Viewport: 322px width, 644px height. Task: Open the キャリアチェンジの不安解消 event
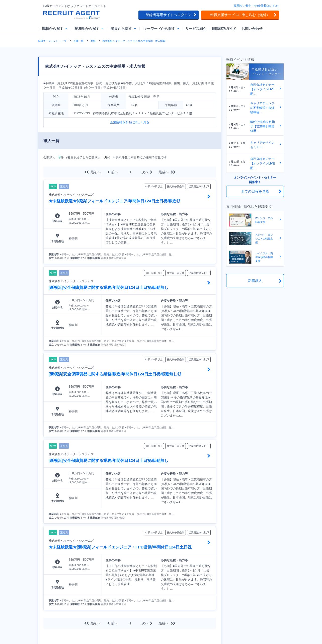point(255,108)
